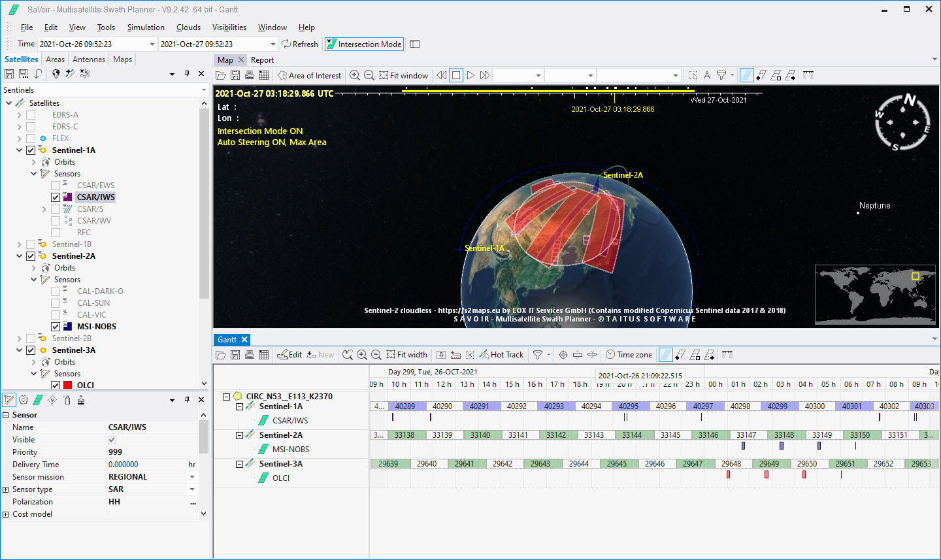Viewport: 941px width, 560px height.
Task: Click the compass rose on the map
Action: 902,122
